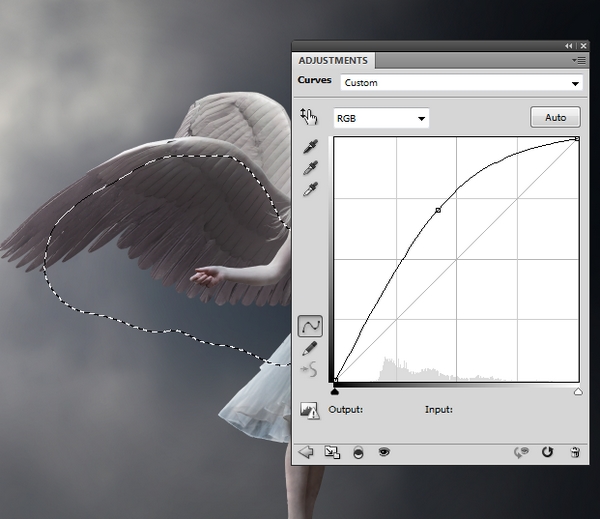Viewport: 600px width, 519px height.
Task: Select the on-image targeted adjustment hand tool
Action: coord(310,117)
